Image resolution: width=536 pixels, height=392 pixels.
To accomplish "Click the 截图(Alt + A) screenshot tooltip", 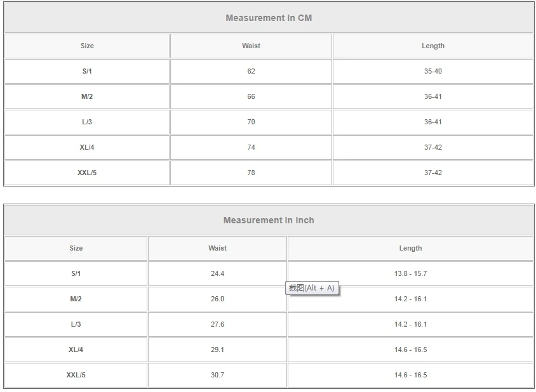I will click(x=311, y=288).
